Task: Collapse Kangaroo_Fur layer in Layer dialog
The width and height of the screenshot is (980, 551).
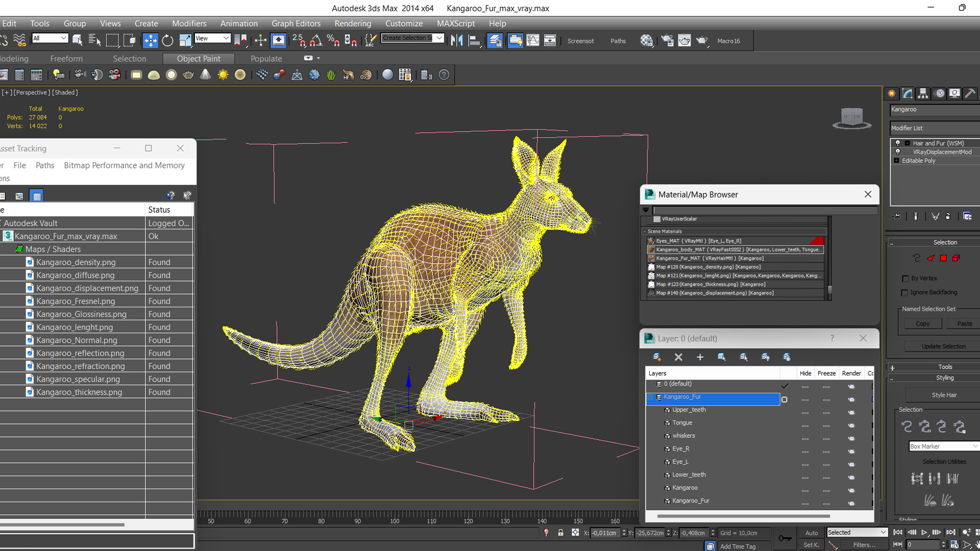Action: tap(650, 397)
